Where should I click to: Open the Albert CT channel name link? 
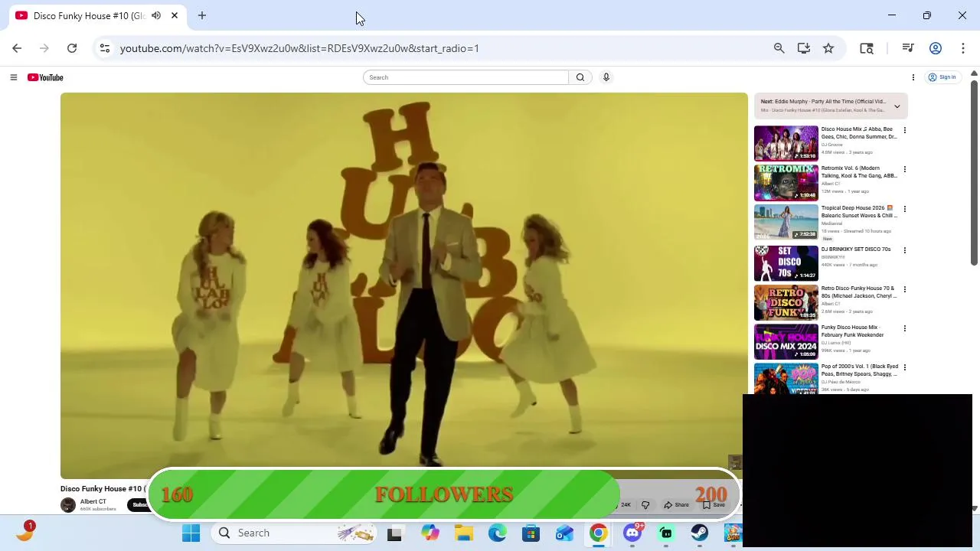click(93, 502)
